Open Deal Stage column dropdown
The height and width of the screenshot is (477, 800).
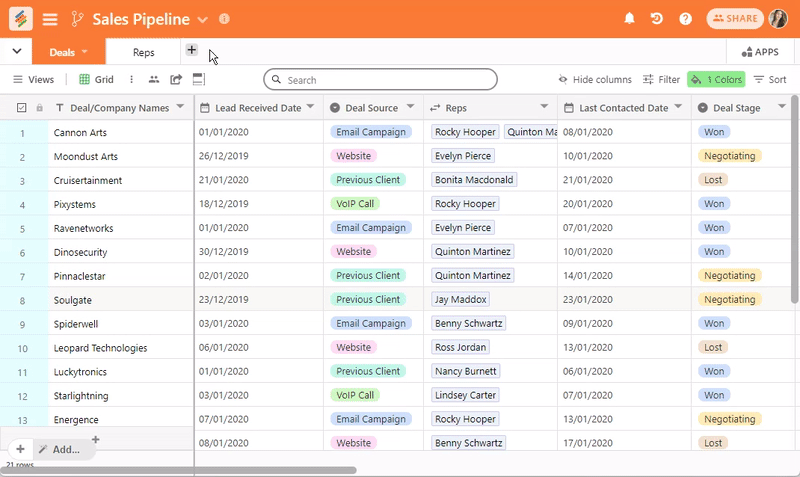click(x=782, y=107)
